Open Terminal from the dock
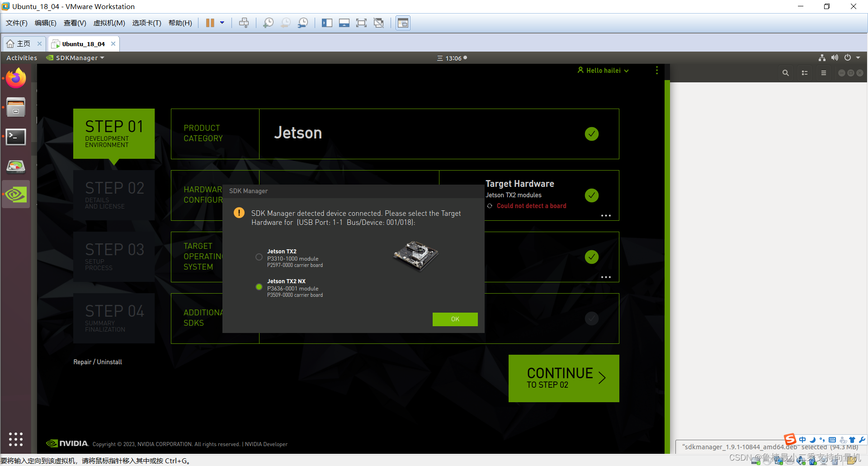The width and height of the screenshot is (868, 466). (16, 137)
